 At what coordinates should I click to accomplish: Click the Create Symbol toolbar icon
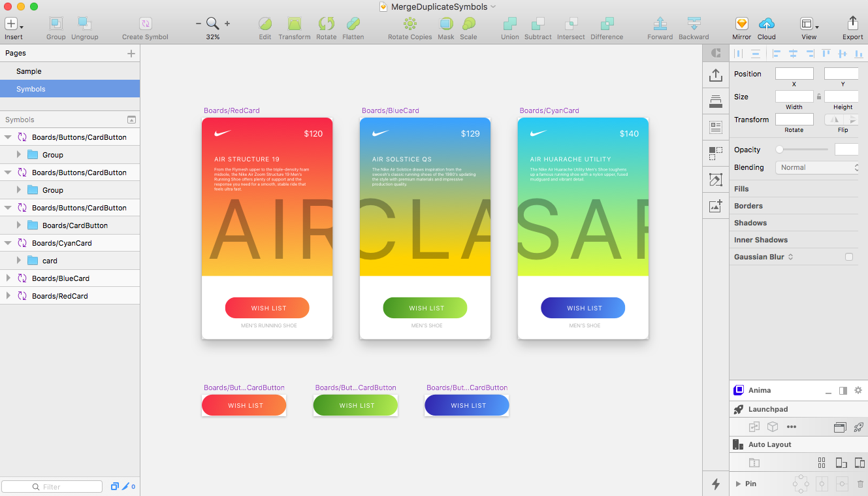coord(145,24)
